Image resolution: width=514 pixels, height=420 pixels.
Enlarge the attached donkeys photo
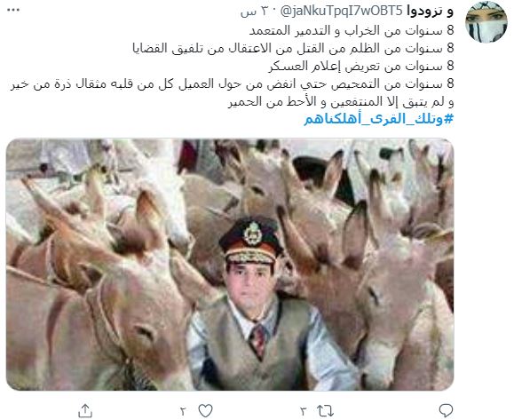230,265
